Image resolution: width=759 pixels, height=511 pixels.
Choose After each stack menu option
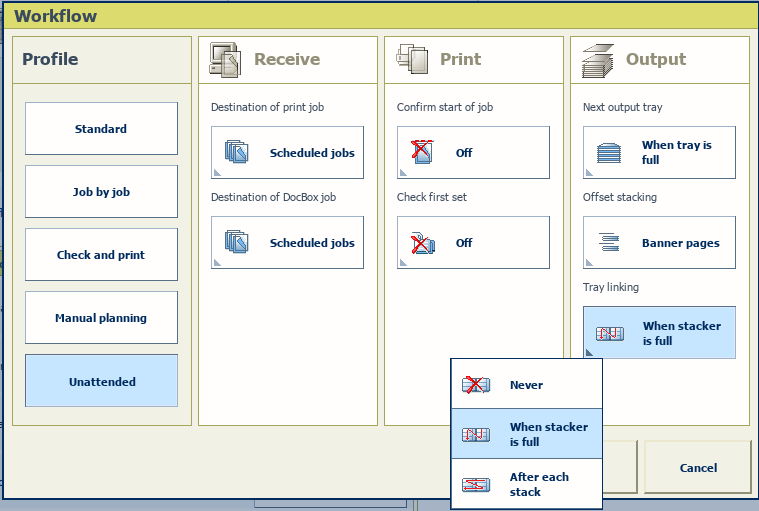click(526, 484)
